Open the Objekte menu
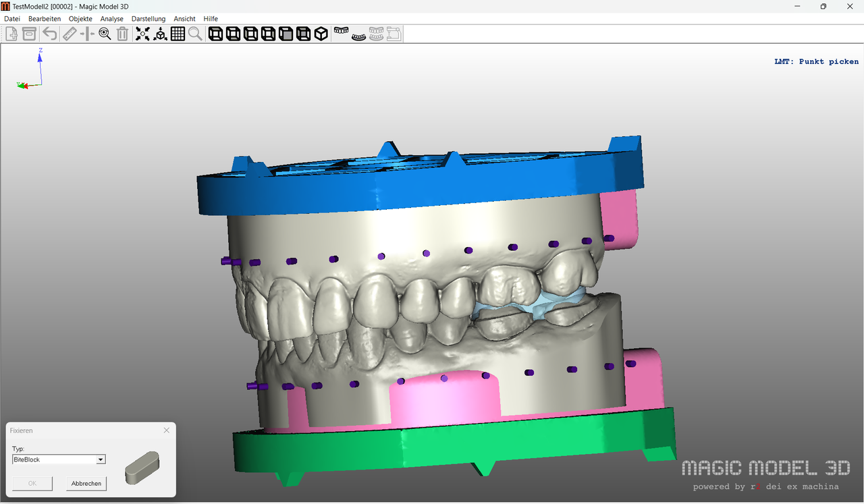864x504 pixels. pyautogui.click(x=80, y=19)
